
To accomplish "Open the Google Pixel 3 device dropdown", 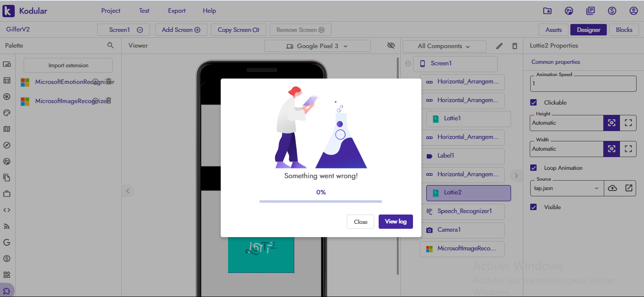I will pyautogui.click(x=317, y=46).
